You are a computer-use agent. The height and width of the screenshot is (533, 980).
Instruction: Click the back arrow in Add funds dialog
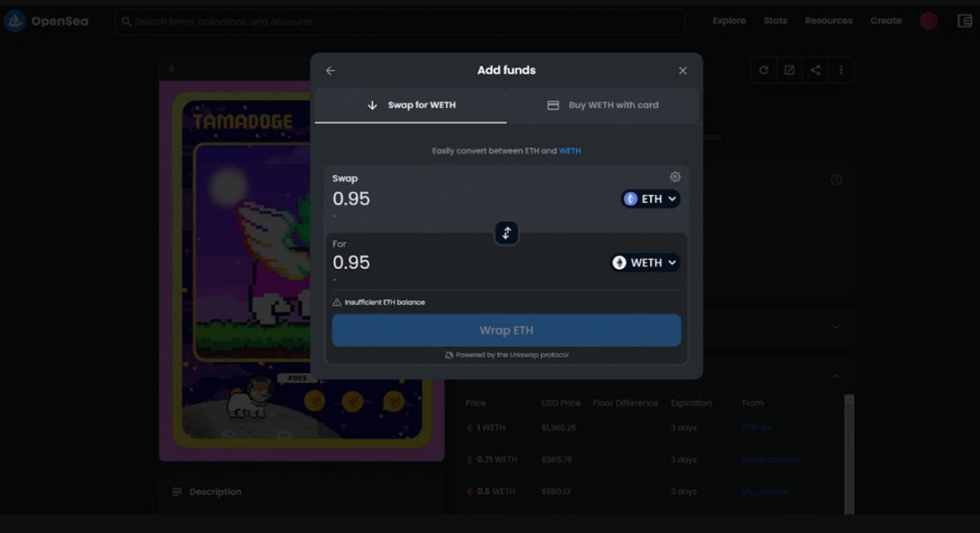point(330,71)
